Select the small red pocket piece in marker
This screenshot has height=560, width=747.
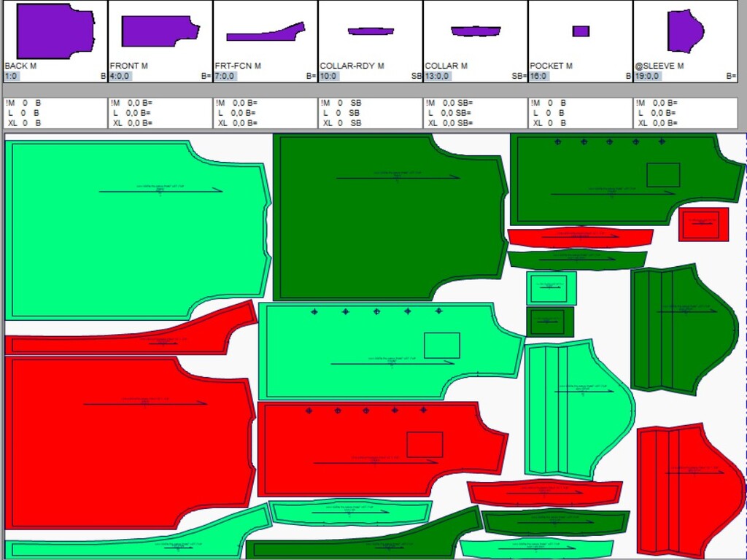pyautogui.click(x=703, y=225)
